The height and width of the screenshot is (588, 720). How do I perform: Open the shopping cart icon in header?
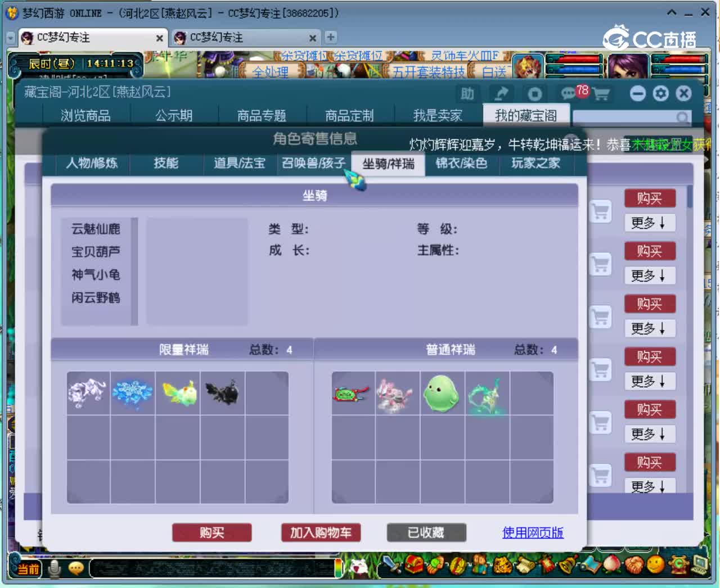[x=601, y=94]
